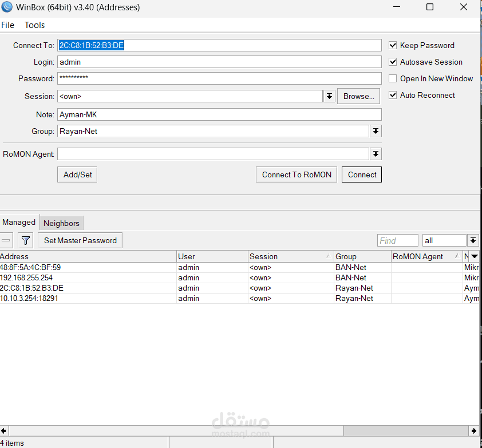Toggle the Keep Password checkbox
The image size is (482, 448).
393,45
